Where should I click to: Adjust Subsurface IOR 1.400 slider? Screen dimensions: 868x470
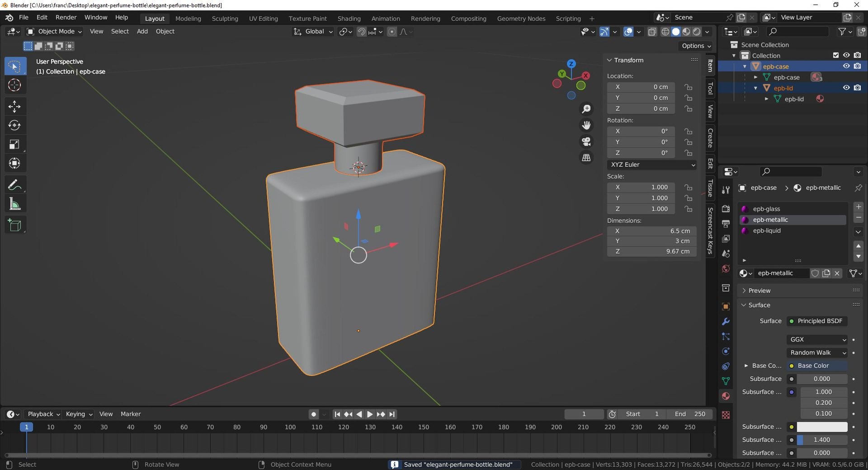click(822, 440)
